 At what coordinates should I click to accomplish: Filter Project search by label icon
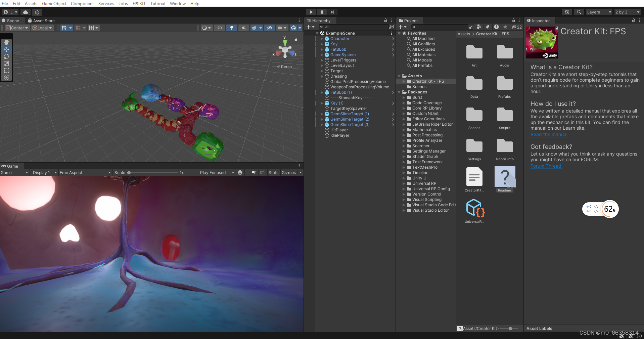point(488,27)
